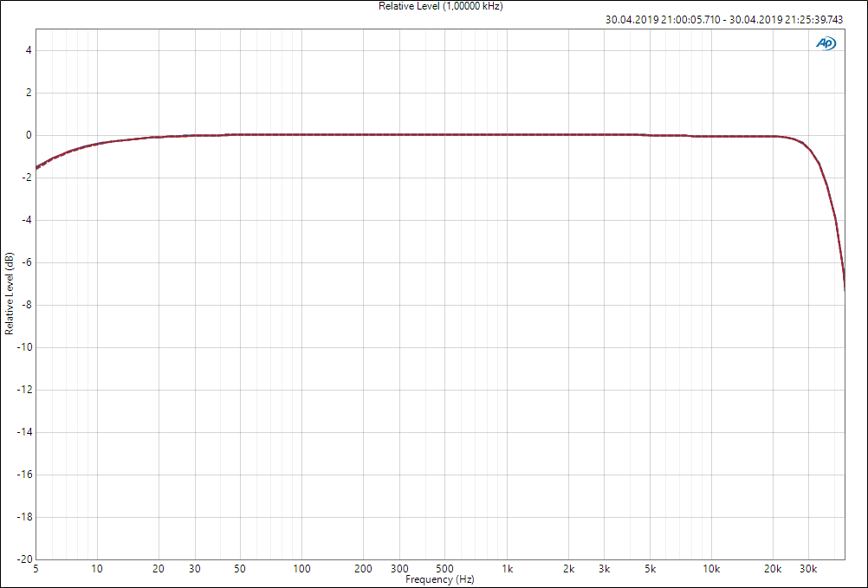Click the 30k tick label on frequency axis

point(808,569)
